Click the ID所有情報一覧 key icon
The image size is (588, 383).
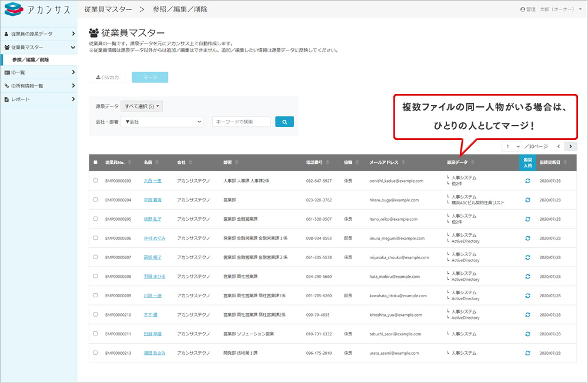(6, 86)
